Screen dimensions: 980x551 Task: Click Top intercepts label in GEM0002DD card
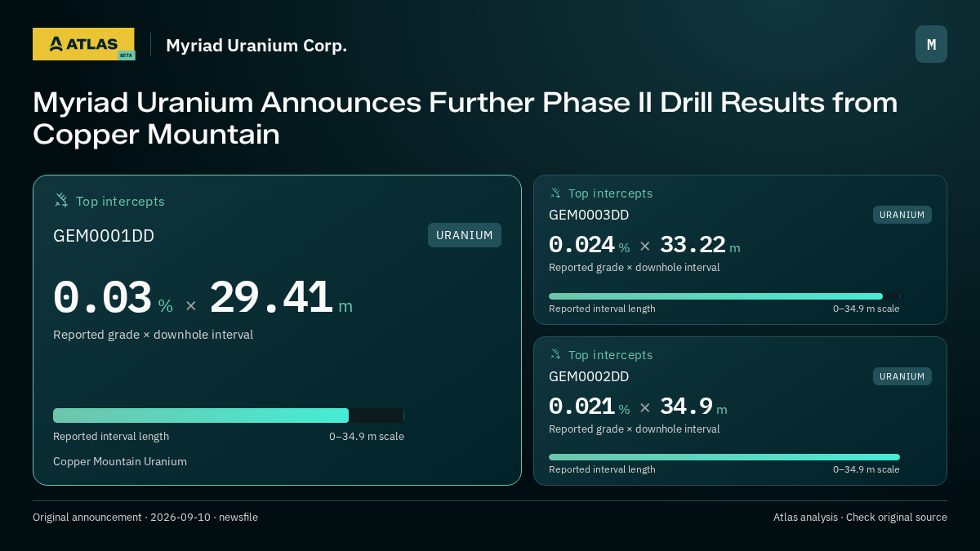[x=610, y=355]
